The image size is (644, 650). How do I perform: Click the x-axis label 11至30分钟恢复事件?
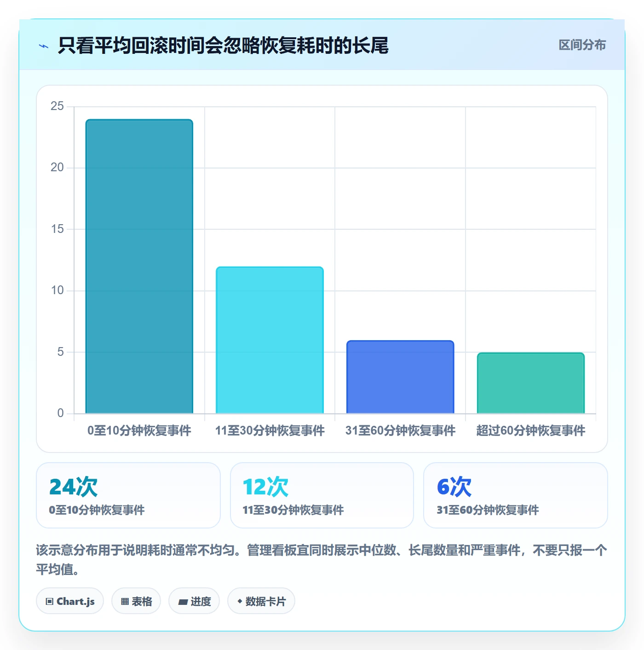pos(270,431)
